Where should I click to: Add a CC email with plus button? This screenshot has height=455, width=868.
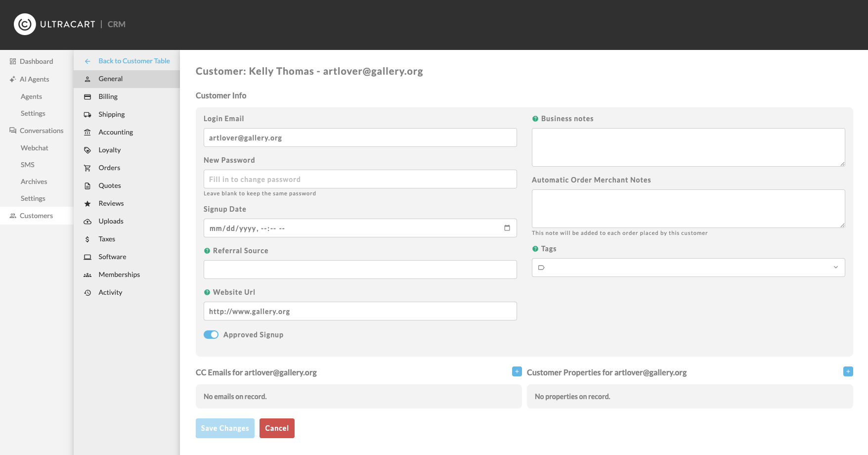(x=517, y=371)
